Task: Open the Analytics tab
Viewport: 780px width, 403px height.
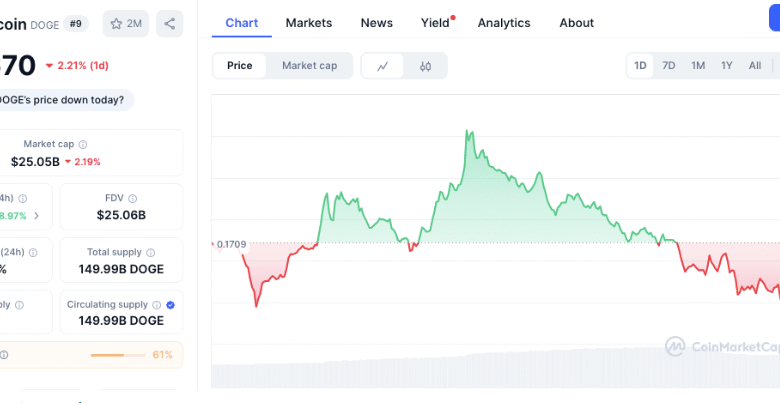Action: (x=504, y=23)
